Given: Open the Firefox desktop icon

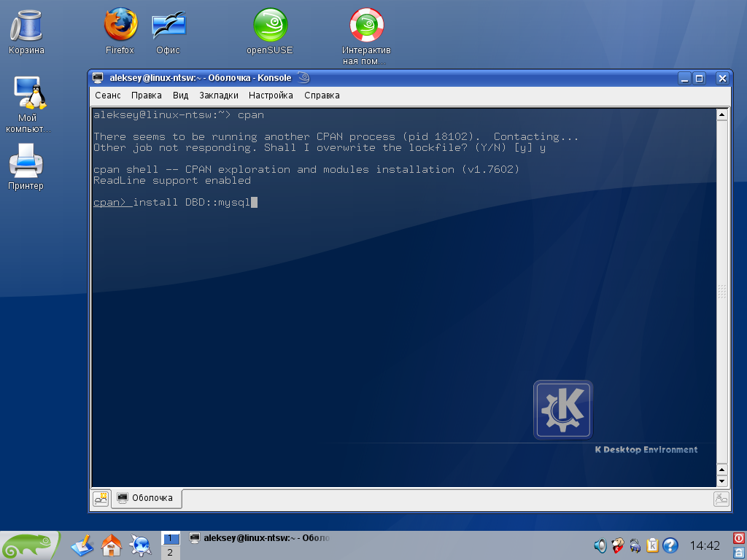Looking at the screenshot, I should click(x=120, y=26).
